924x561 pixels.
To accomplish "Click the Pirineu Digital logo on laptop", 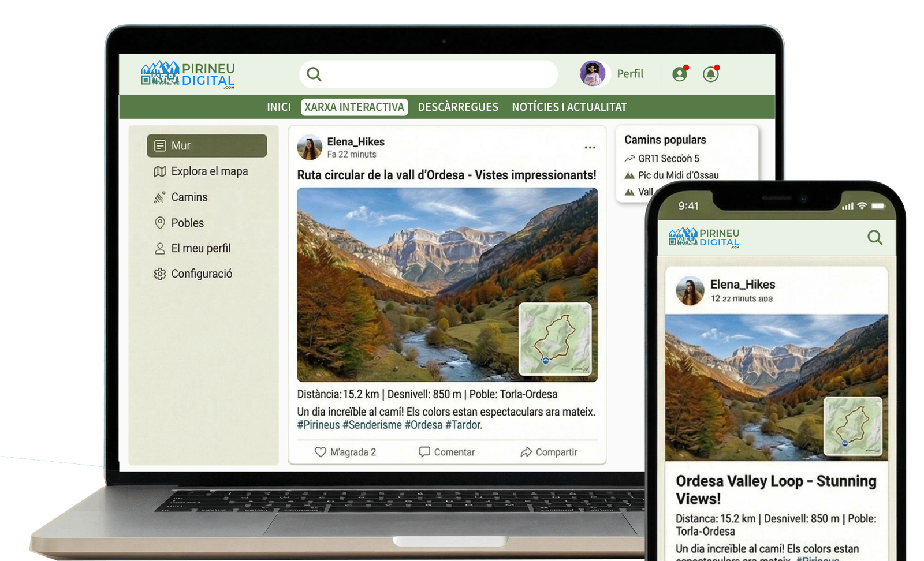I will point(188,75).
